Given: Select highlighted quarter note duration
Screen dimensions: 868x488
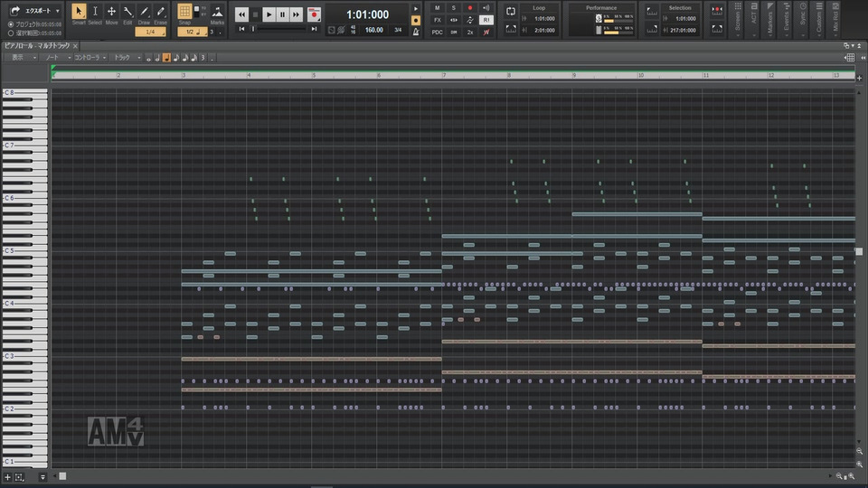Looking at the screenshot, I should (166, 58).
